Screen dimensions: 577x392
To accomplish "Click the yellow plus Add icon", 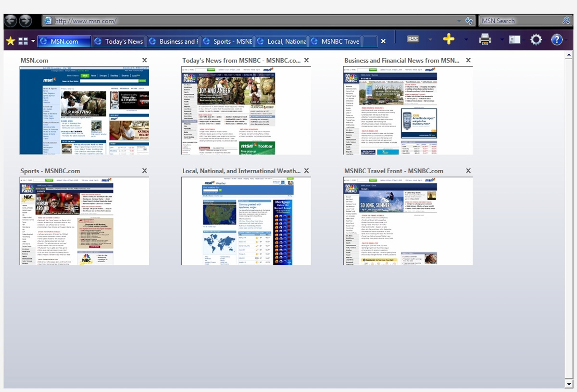I will click(449, 39).
